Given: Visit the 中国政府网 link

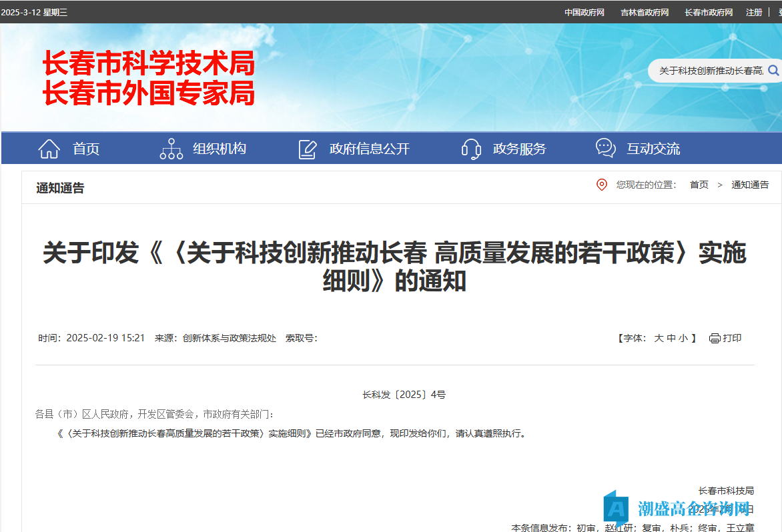Looking at the screenshot, I should tap(584, 12).
